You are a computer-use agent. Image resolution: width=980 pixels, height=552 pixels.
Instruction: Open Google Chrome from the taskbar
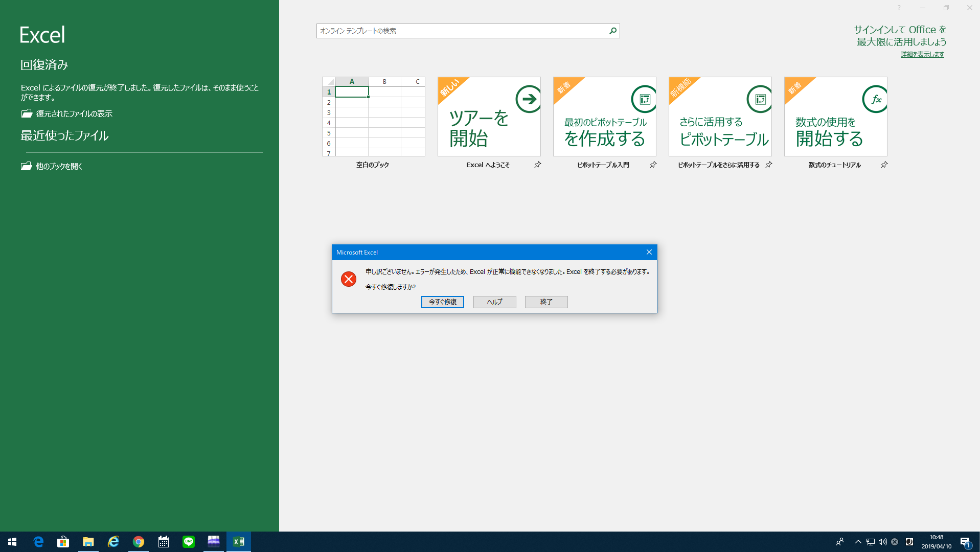pyautogui.click(x=138, y=542)
